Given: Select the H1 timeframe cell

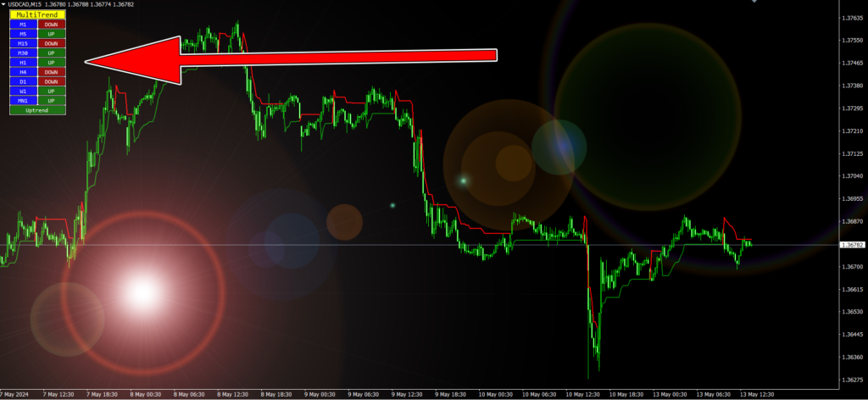Looking at the screenshot, I should tap(23, 63).
